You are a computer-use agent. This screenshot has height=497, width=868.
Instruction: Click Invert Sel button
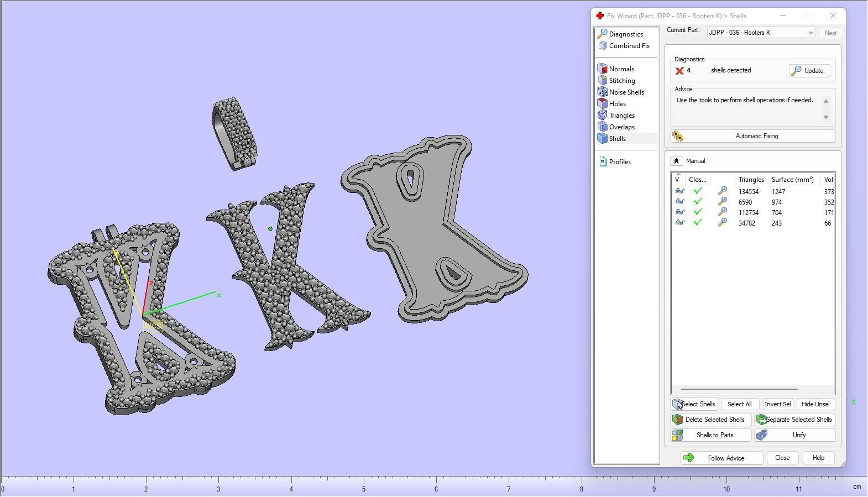[777, 404]
